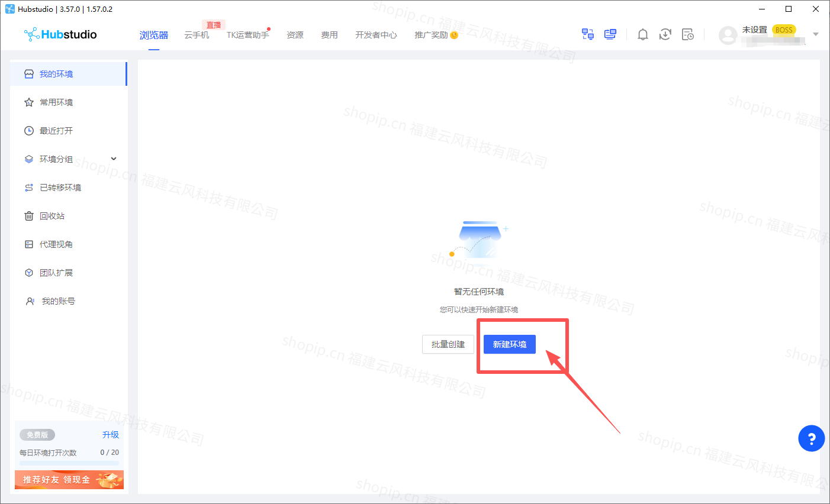Image resolution: width=830 pixels, height=504 pixels.
Task: Open help with the blue question mark button
Action: [x=812, y=438]
